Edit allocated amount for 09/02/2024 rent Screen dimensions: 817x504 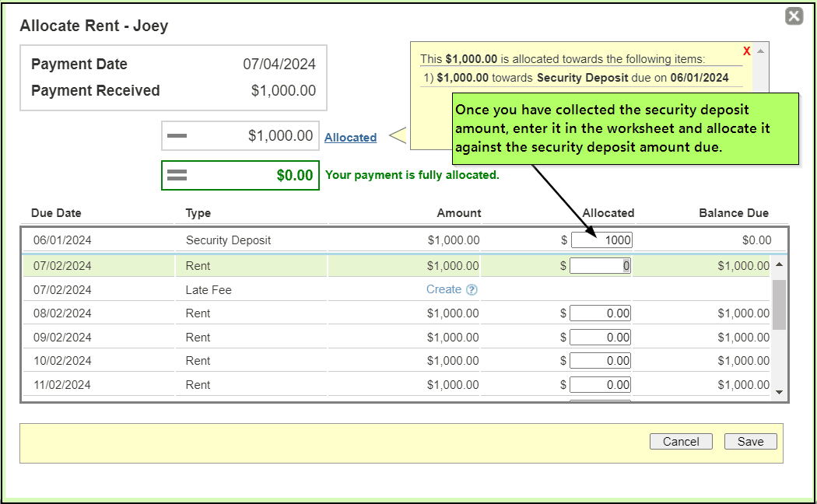pyautogui.click(x=600, y=338)
